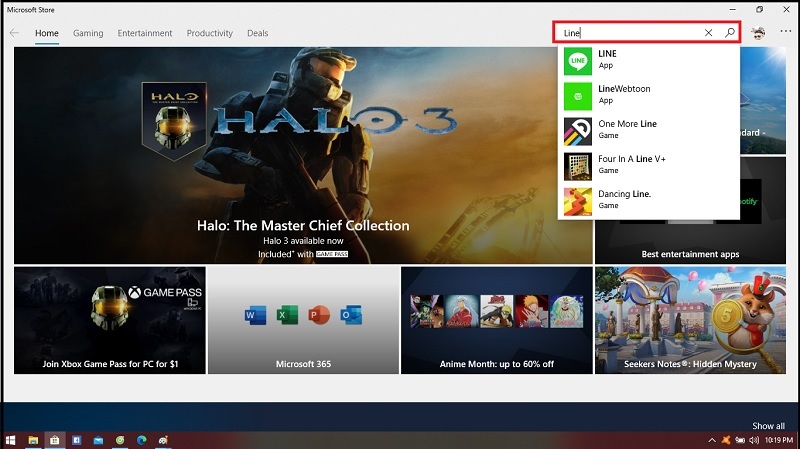
Task: Switch to the Gaming tab
Action: pos(88,33)
